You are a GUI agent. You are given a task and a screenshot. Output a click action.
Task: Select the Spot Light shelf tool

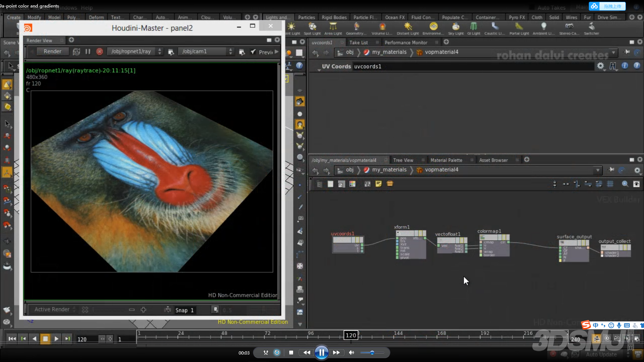(312, 28)
